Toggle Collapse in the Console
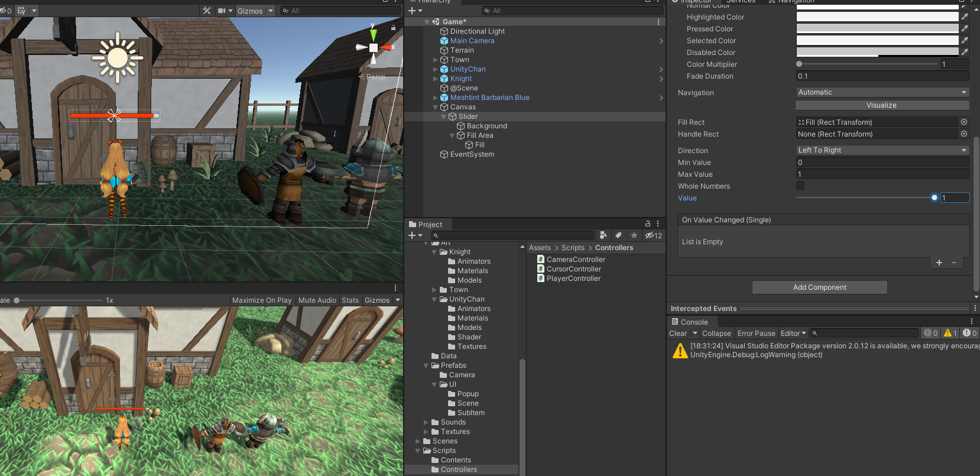980x476 pixels. point(716,333)
